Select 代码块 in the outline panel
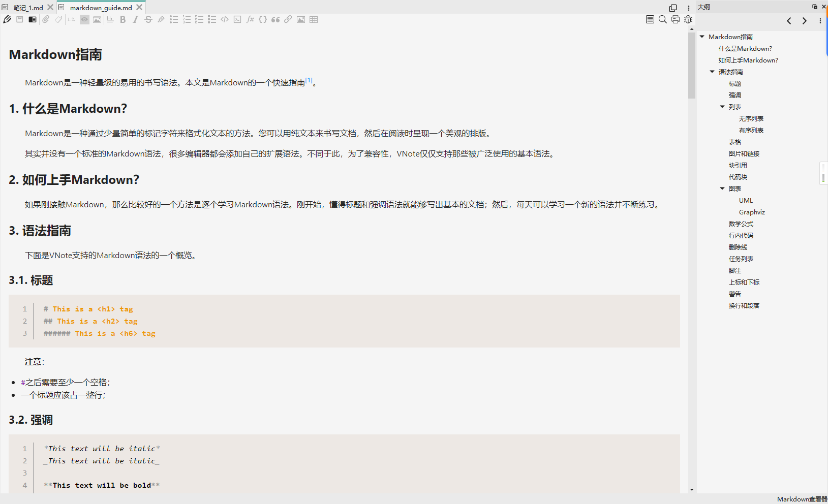This screenshot has height=504, width=828. pos(738,177)
